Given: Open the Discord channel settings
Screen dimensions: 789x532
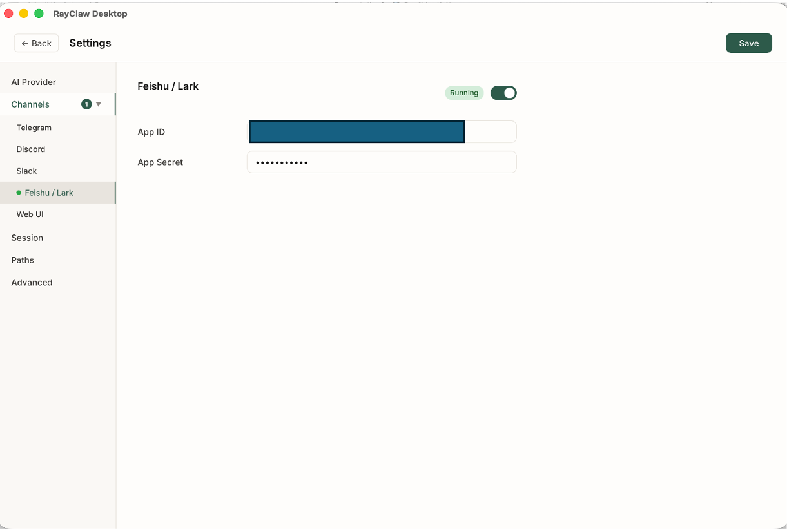Looking at the screenshot, I should coord(30,149).
